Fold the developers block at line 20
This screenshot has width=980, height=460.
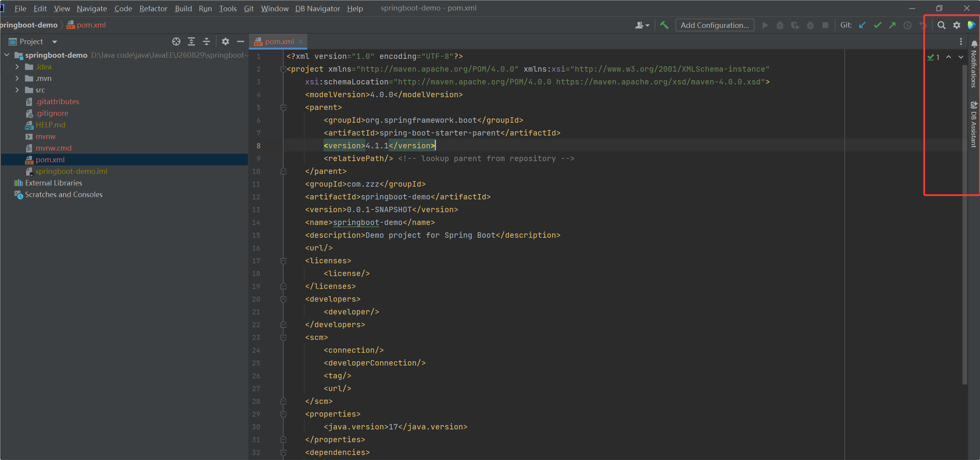[x=283, y=299]
